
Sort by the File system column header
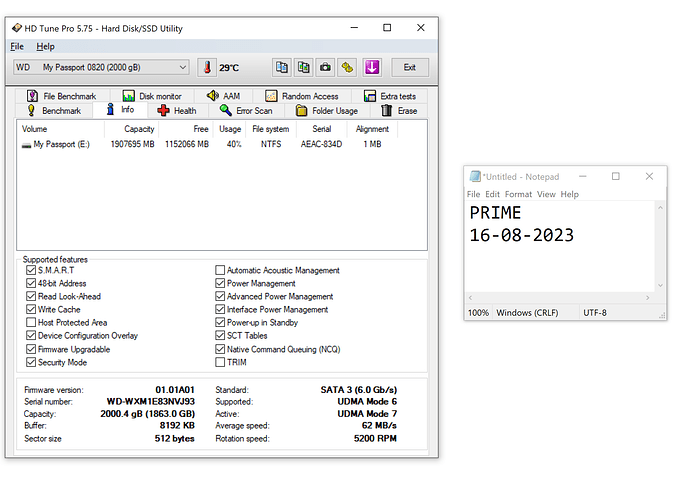coord(271,129)
